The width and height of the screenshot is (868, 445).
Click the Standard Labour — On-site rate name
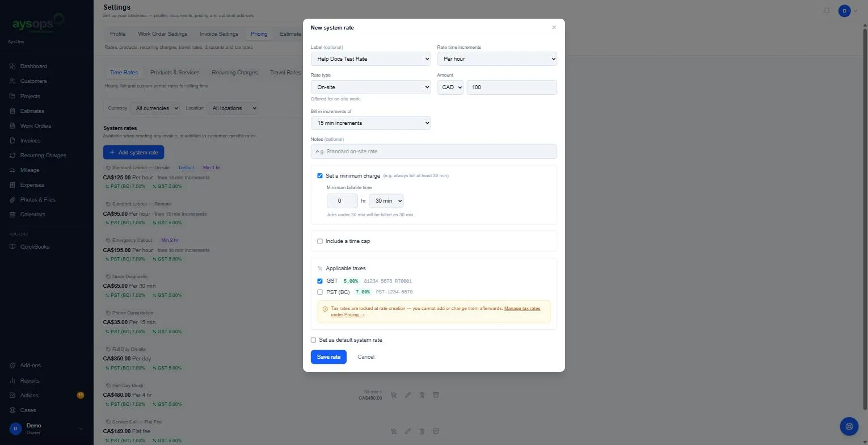point(141,168)
